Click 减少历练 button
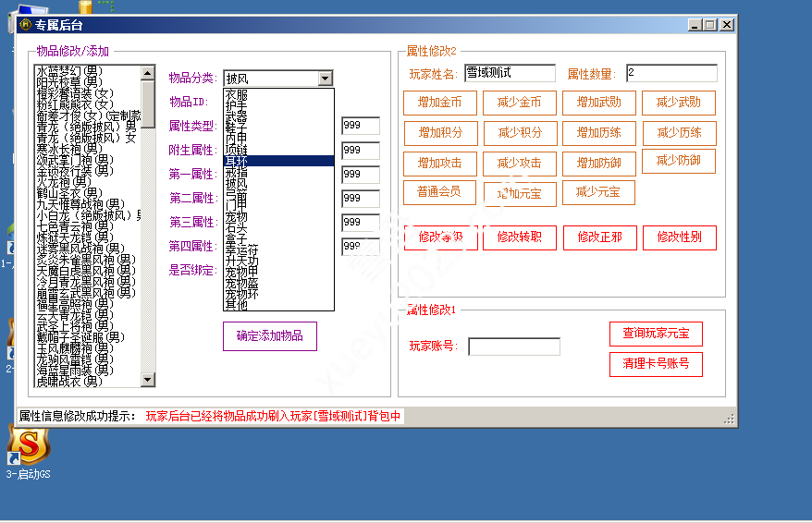812x523 pixels. coord(680,133)
